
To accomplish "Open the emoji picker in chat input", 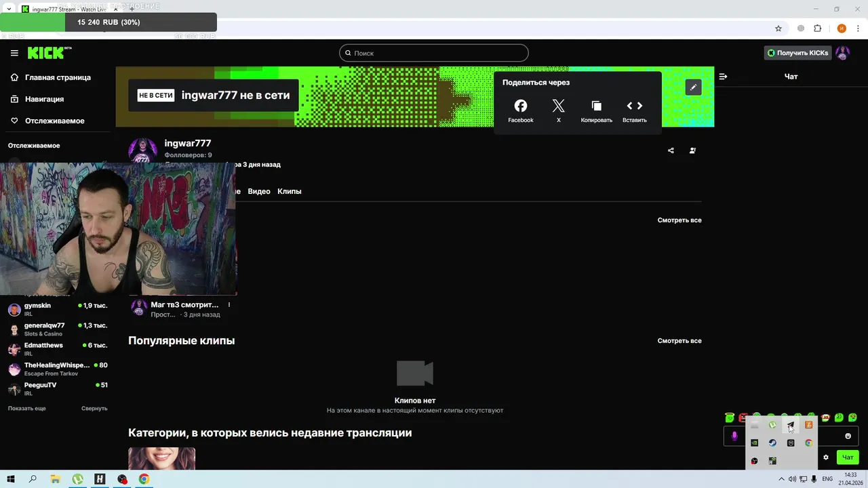I will (848, 436).
